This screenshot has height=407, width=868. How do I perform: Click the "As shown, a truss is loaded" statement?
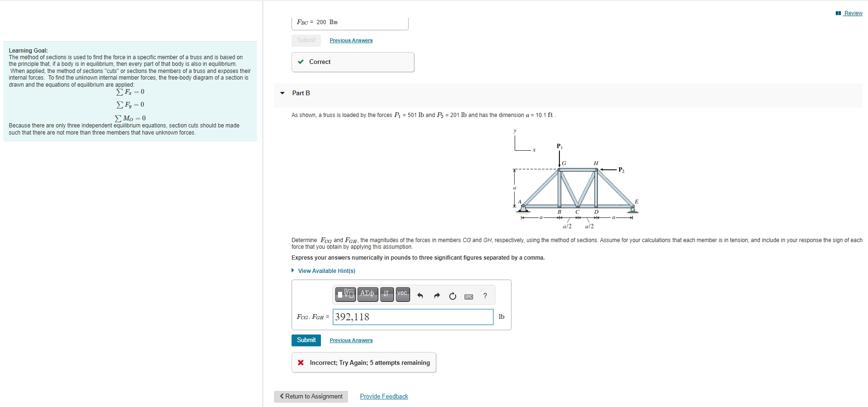[x=424, y=115]
